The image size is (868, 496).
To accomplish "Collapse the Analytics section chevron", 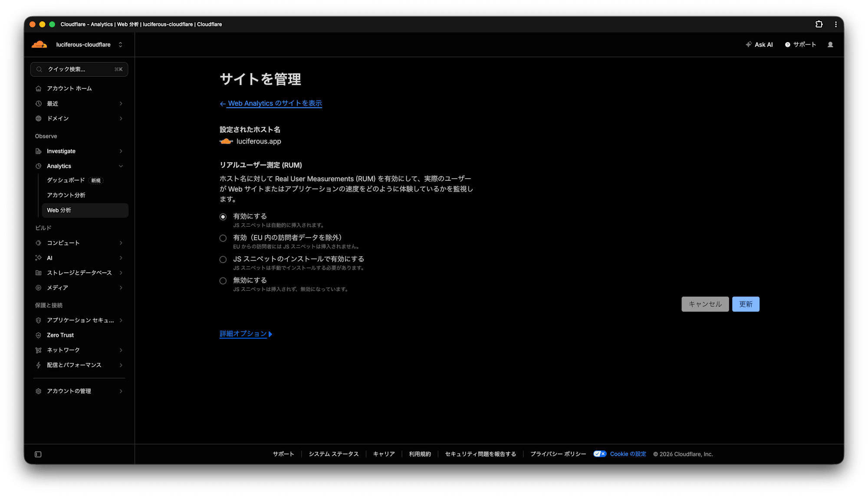I will click(121, 166).
